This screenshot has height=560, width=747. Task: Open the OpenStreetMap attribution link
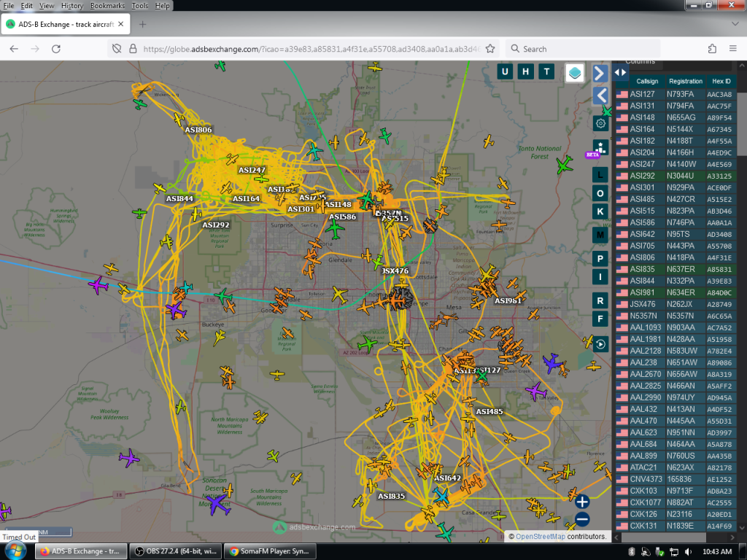pos(541,536)
